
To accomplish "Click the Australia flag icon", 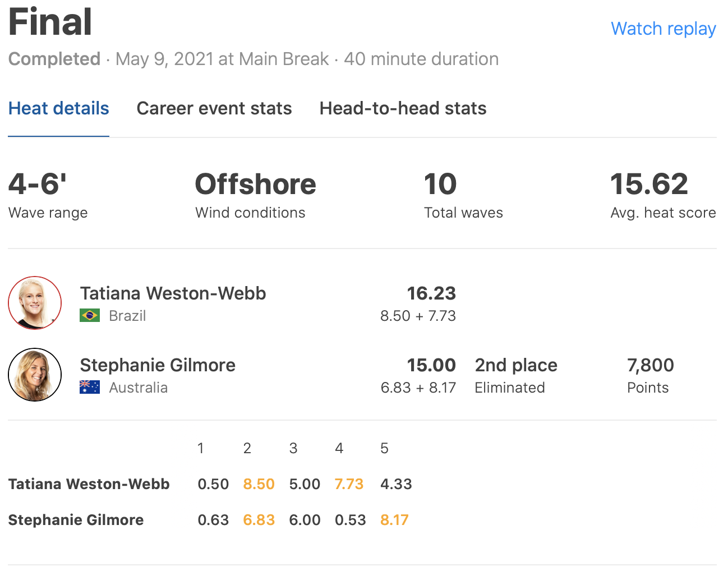I will (90, 388).
